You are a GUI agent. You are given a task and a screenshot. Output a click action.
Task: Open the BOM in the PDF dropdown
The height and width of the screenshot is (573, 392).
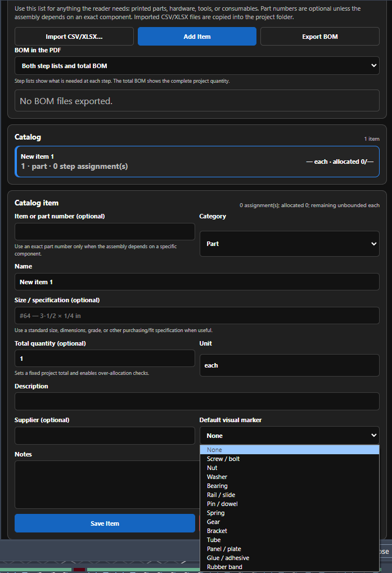tap(197, 66)
